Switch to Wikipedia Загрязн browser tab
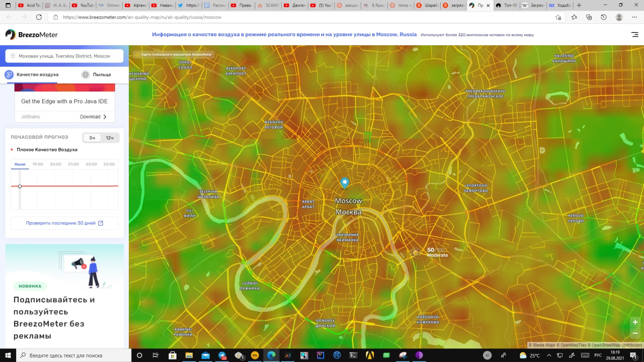 coord(532,5)
